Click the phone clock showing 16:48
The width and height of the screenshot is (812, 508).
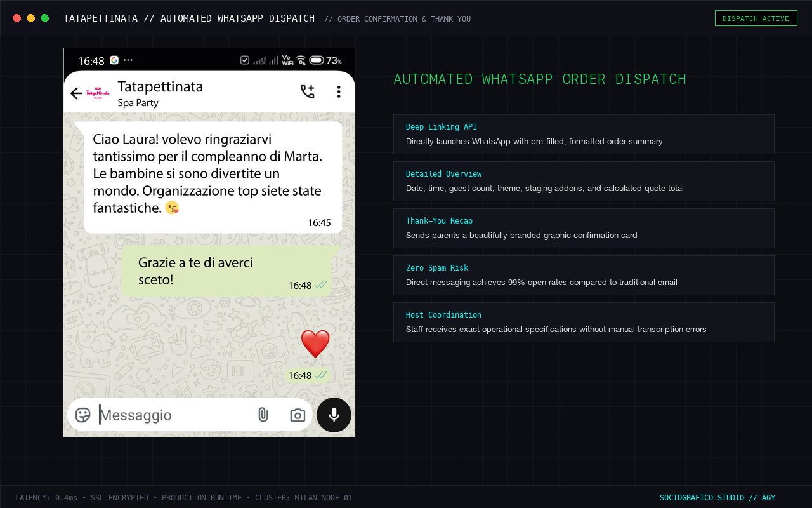pos(91,61)
